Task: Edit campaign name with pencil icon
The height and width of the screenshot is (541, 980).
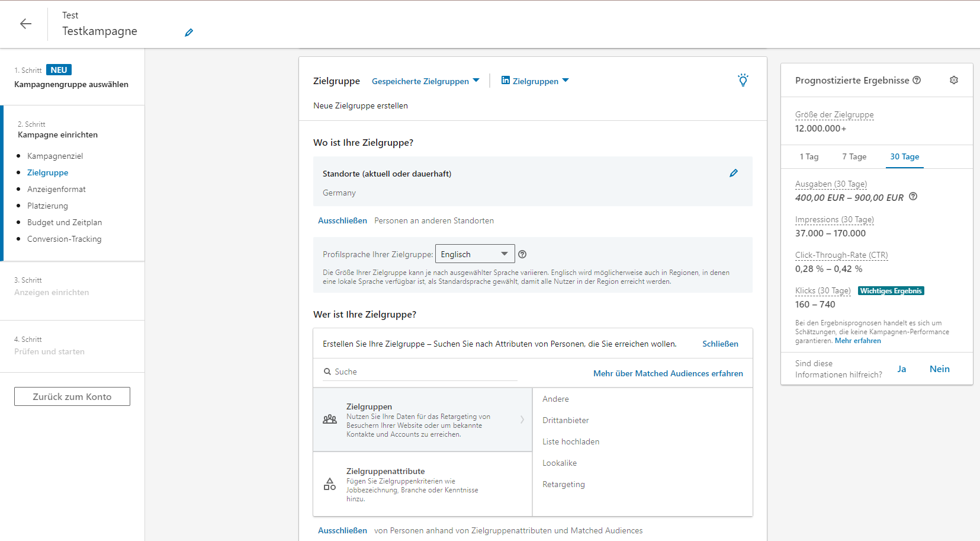Action: point(189,33)
